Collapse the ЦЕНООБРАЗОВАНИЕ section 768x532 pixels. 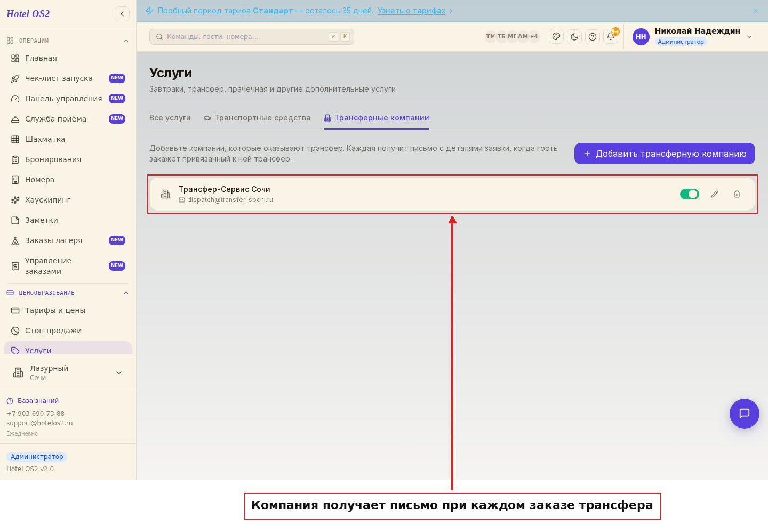pyautogui.click(x=126, y=293)
